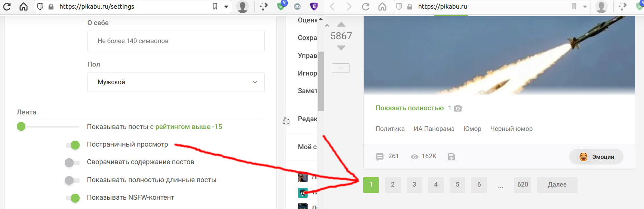The width and height of the screenshot is (644, 209).
Task: Disable Показывать NSFW-контент switch
Action: [73, 198]
